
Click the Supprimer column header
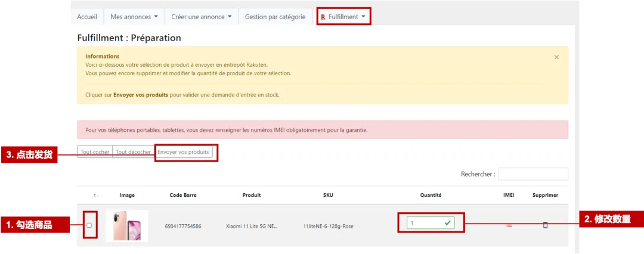pyautogui.click(x=545, y=195)
